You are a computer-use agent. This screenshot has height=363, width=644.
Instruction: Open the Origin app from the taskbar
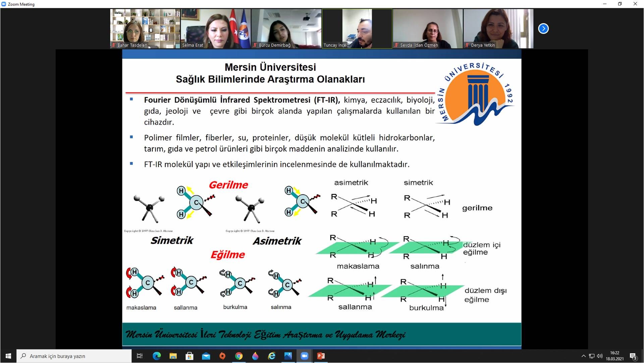tap(222, 356)
